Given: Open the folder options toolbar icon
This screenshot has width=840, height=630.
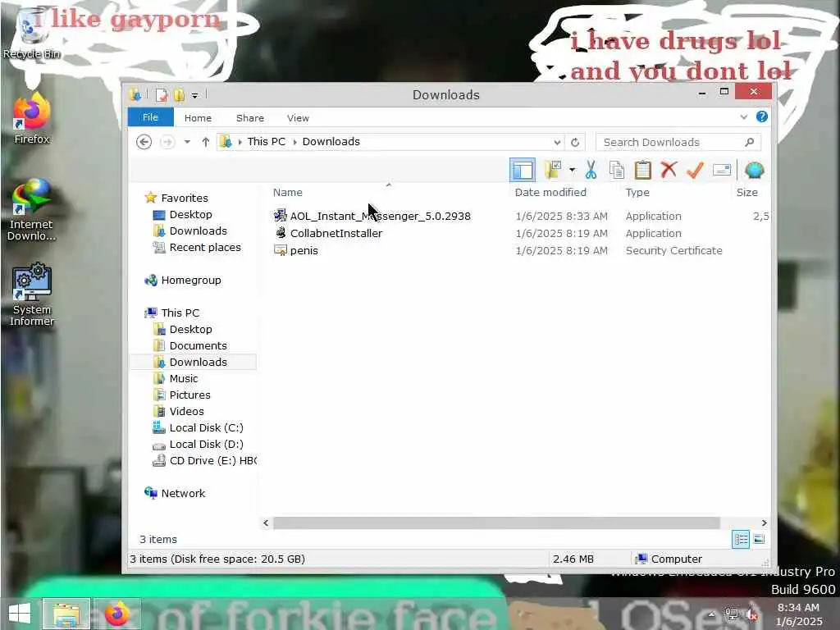Looking at the screenshot, I should (x=554, y=171).
